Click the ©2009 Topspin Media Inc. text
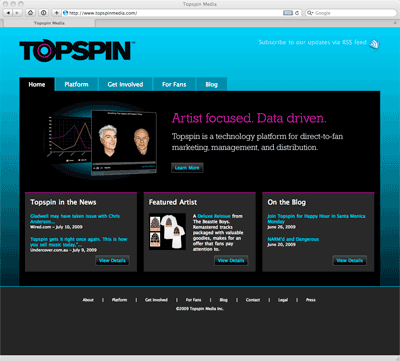 (200, 309)
